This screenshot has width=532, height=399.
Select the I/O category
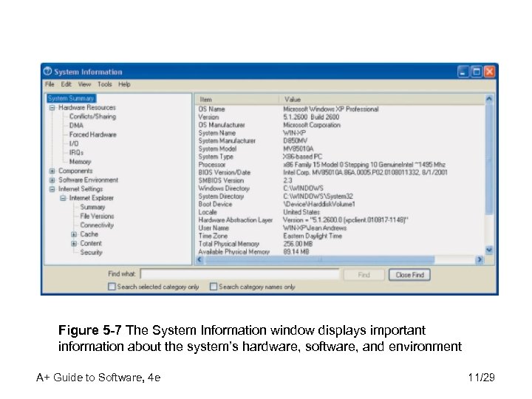click(74, 143)
